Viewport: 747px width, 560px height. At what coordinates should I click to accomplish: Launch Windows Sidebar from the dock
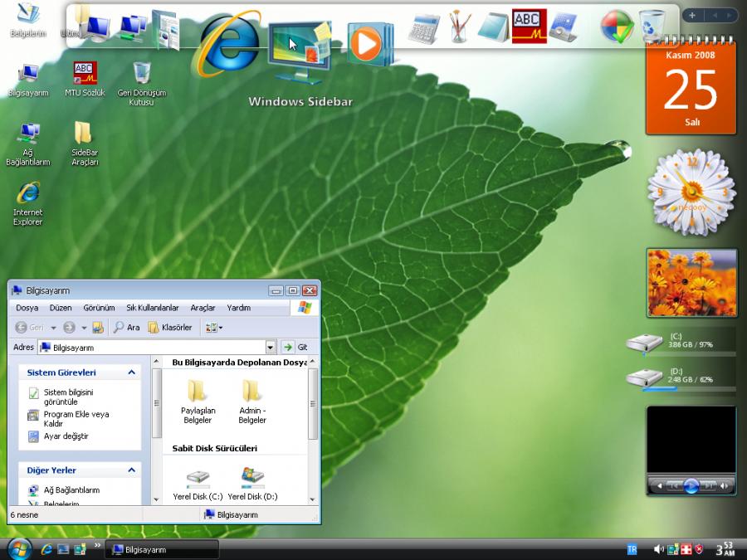[x=300, y=50]
